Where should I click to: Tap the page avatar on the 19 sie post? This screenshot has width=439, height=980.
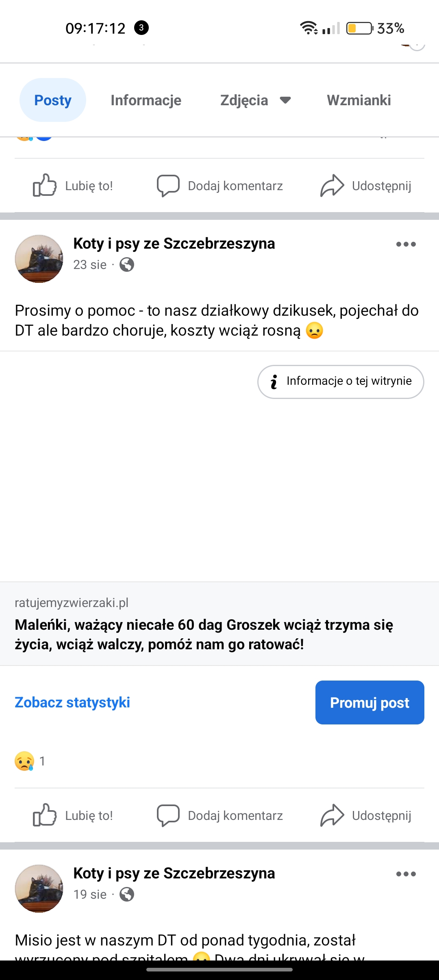39,889
